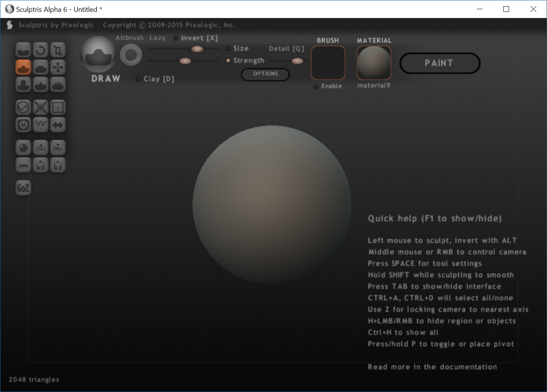Image resolution: width=547 pixels, height=392 pixels.
Task: Create a new sphere
Action: [x=23, y=148]
